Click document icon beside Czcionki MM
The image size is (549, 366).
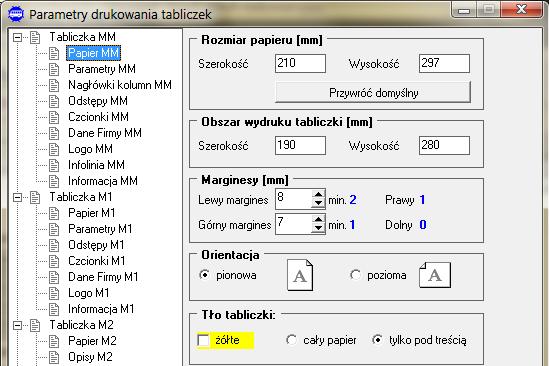pos(54,117)
